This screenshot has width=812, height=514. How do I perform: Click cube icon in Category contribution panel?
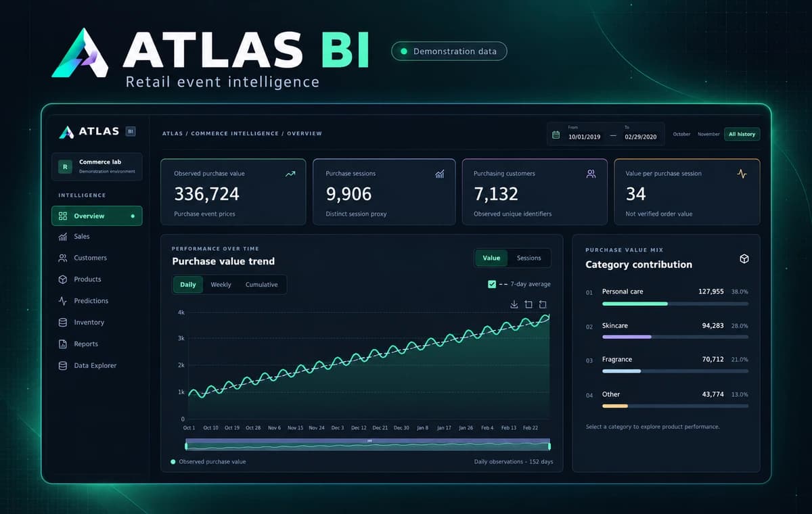[744, 259]
